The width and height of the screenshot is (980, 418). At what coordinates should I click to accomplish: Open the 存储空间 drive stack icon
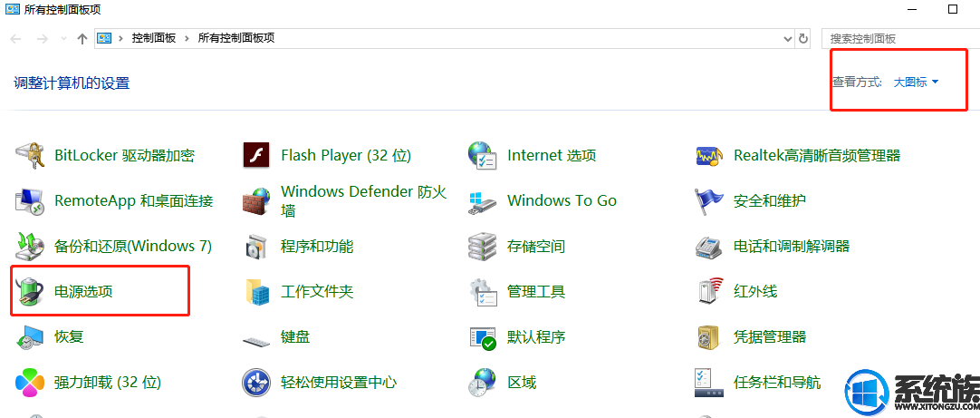click(x=482, y=246)
